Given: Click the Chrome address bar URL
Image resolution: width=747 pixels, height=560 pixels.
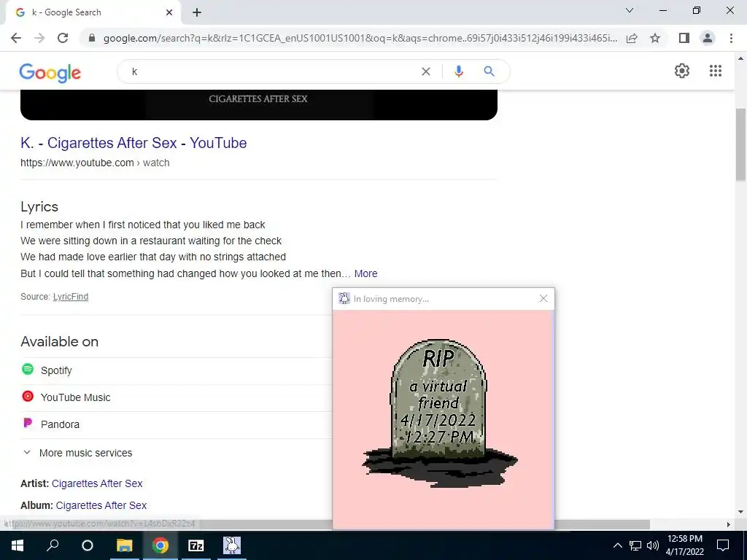Looking at the screenshot, I should tap(360, 38).
